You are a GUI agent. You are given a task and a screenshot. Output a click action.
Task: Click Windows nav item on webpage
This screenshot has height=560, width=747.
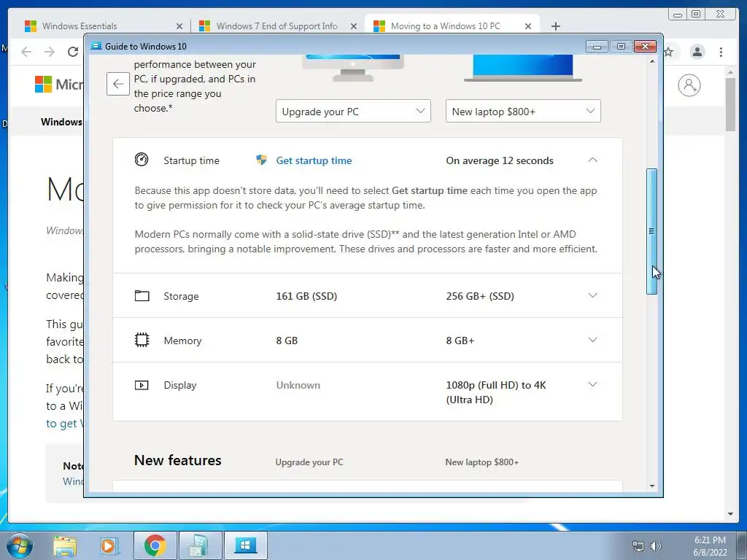click(x=61, y=122)
